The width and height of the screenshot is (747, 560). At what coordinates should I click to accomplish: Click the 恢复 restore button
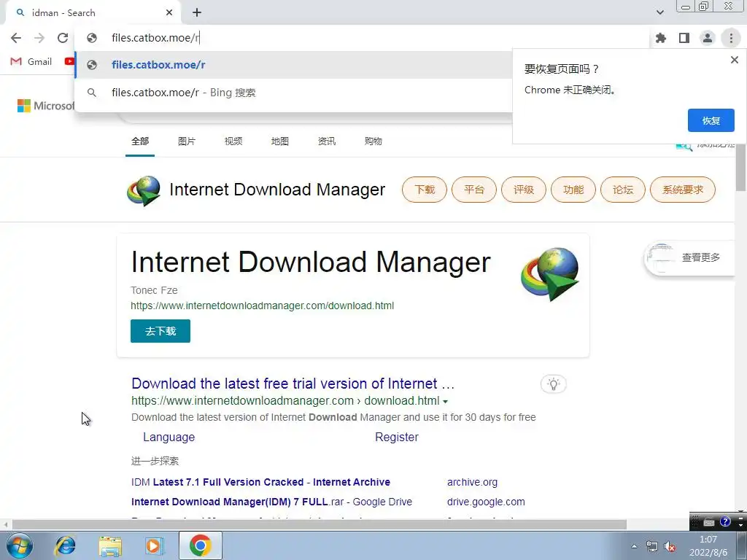pyautogui.click(x=711, y=120)
